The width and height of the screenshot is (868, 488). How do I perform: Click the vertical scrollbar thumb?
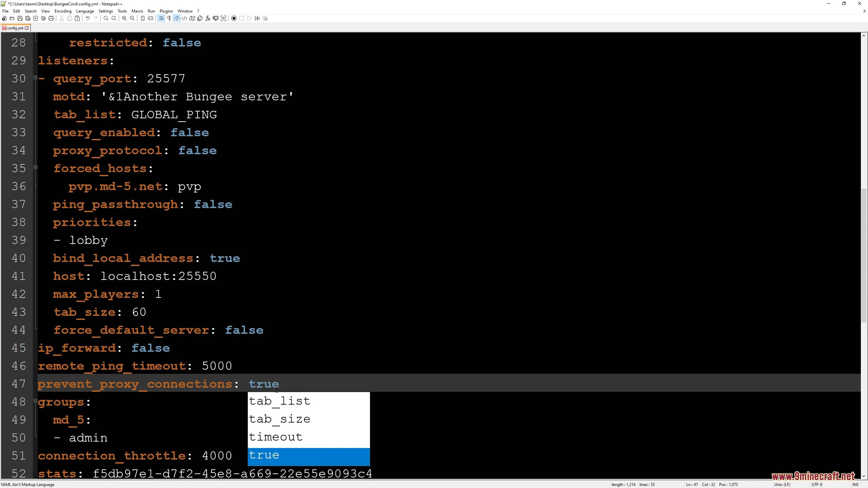[864, 255]
